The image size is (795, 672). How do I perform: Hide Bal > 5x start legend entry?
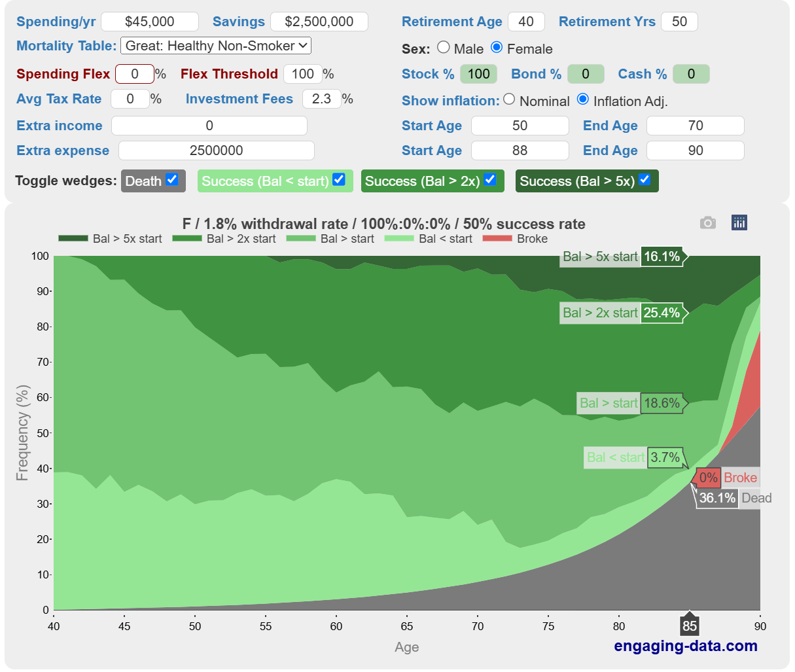(110, 239)
